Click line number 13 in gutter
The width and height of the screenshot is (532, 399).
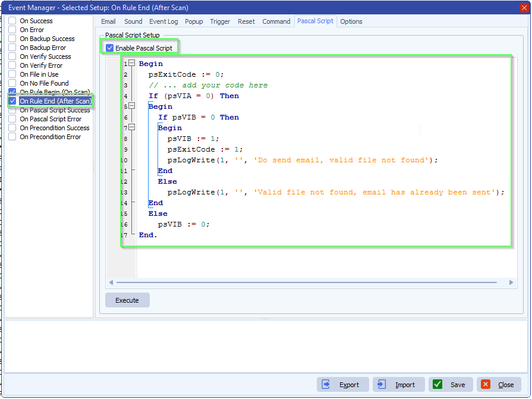pos(124,193)
